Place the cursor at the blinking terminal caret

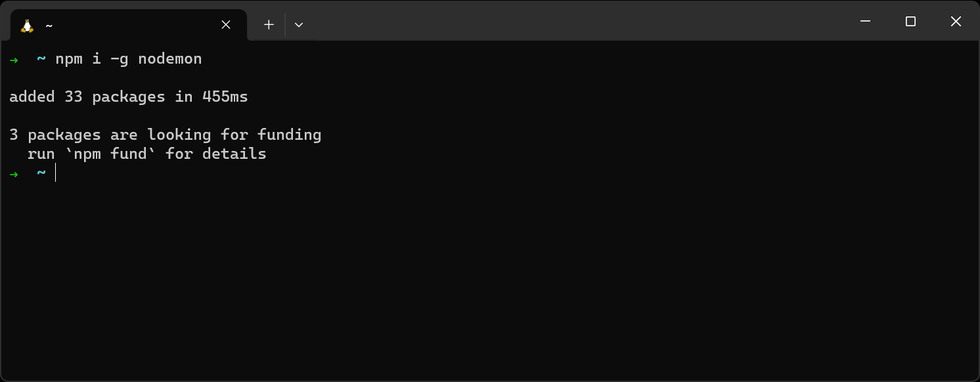click(x=55, y=173)
